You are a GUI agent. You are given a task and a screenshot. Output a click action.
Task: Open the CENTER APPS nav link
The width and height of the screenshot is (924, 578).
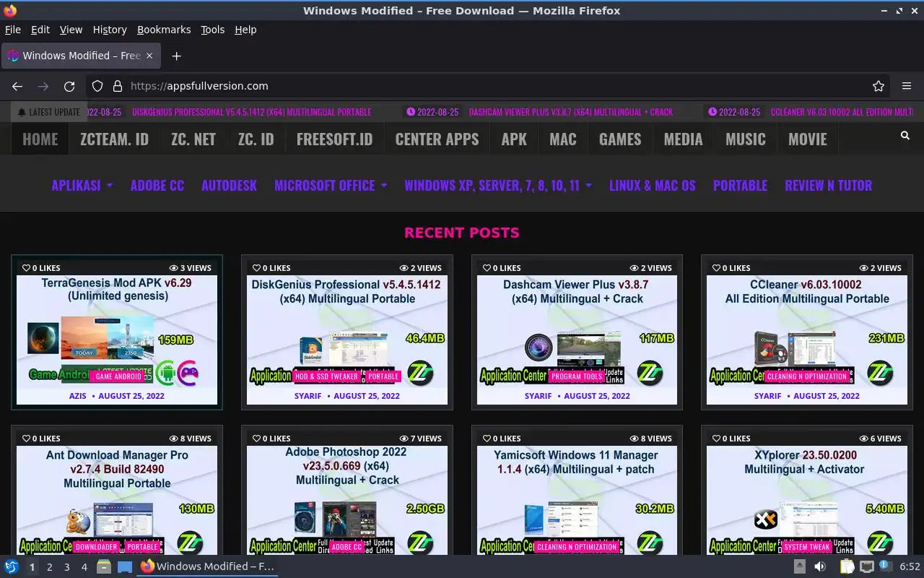pyautogui.click(x=437, y=139)
